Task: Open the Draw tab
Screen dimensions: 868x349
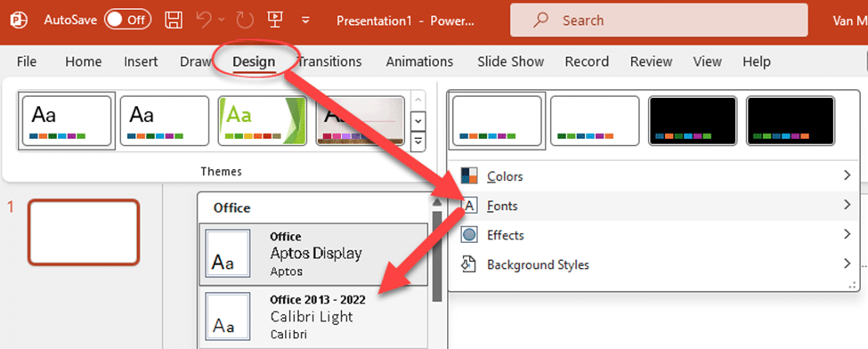Action: (x=195, y=61)
